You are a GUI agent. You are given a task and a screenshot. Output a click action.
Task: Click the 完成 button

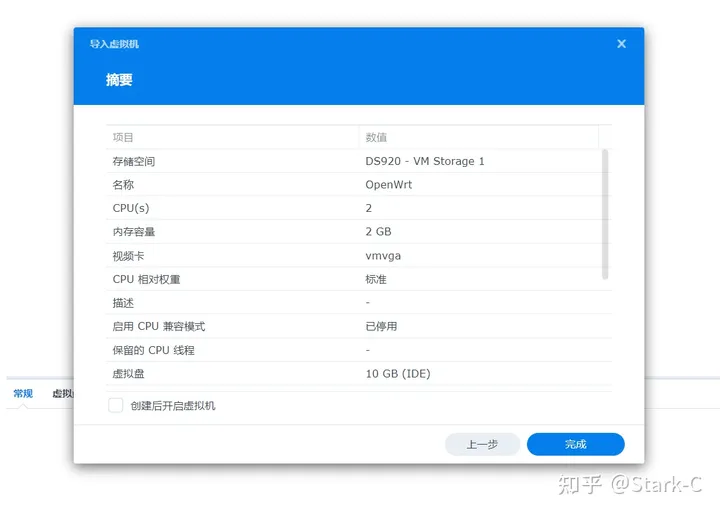[575, 444]
